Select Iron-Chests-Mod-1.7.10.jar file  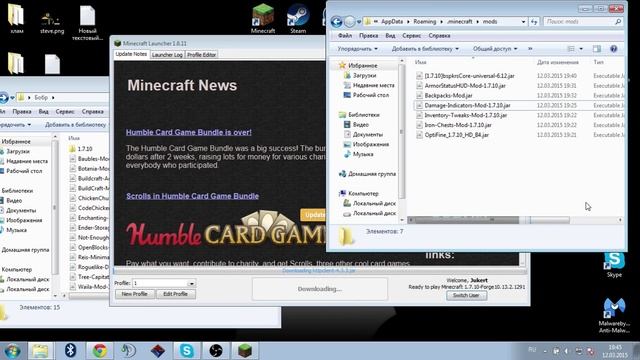tap(458, 125)
